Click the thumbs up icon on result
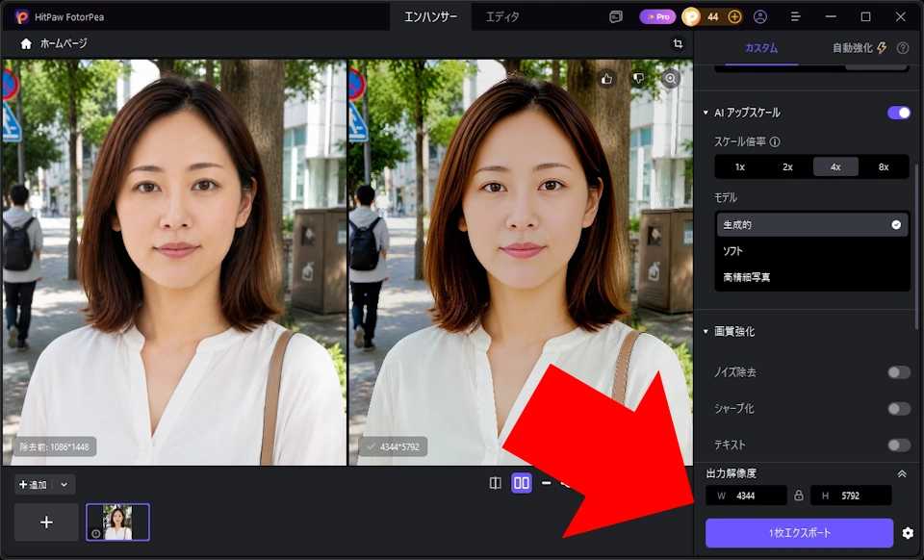The image size is (924, 560). [x=607, y=78]
